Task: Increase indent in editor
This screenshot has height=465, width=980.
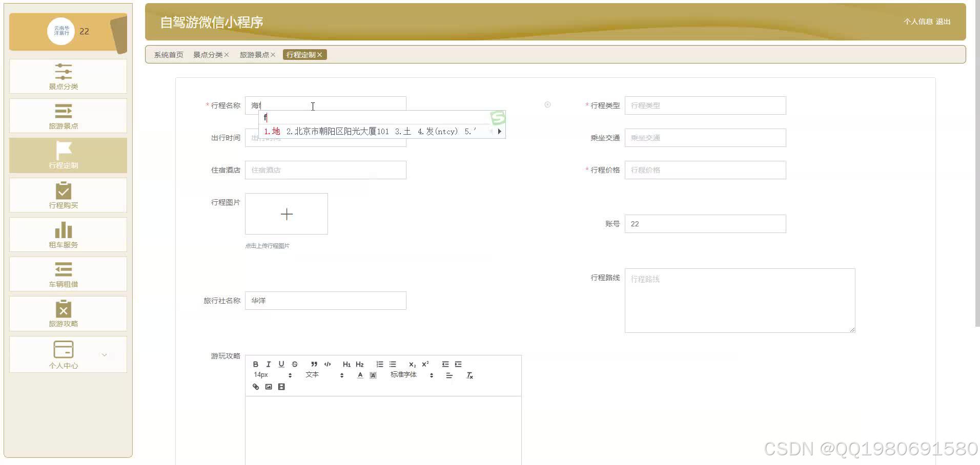Action: click(x=458, y=364)
